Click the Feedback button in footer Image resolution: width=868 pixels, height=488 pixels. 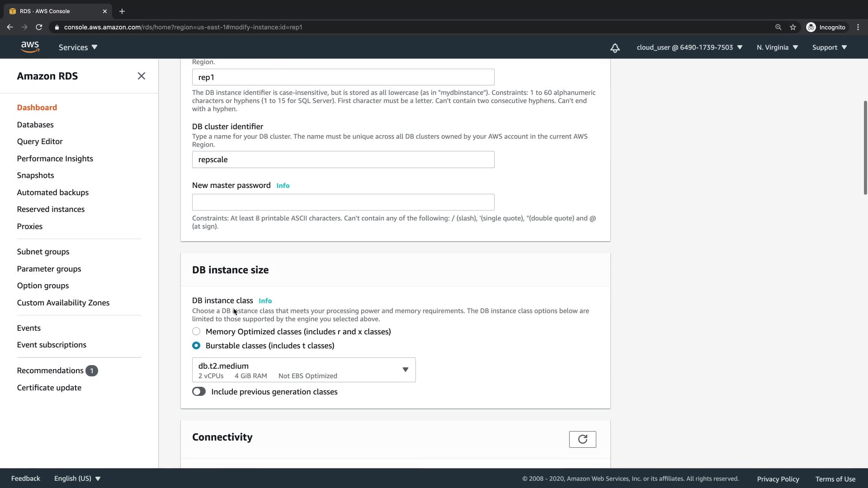(25, 479)
